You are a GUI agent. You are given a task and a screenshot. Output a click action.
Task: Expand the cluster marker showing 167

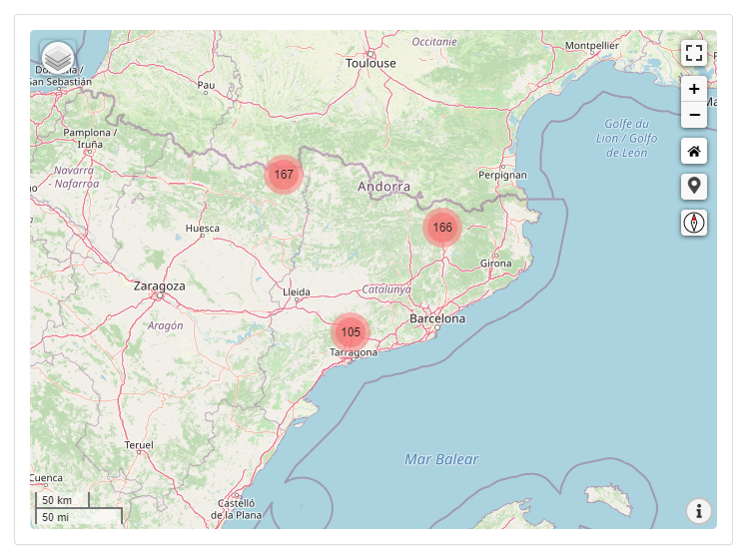point(284,175)
